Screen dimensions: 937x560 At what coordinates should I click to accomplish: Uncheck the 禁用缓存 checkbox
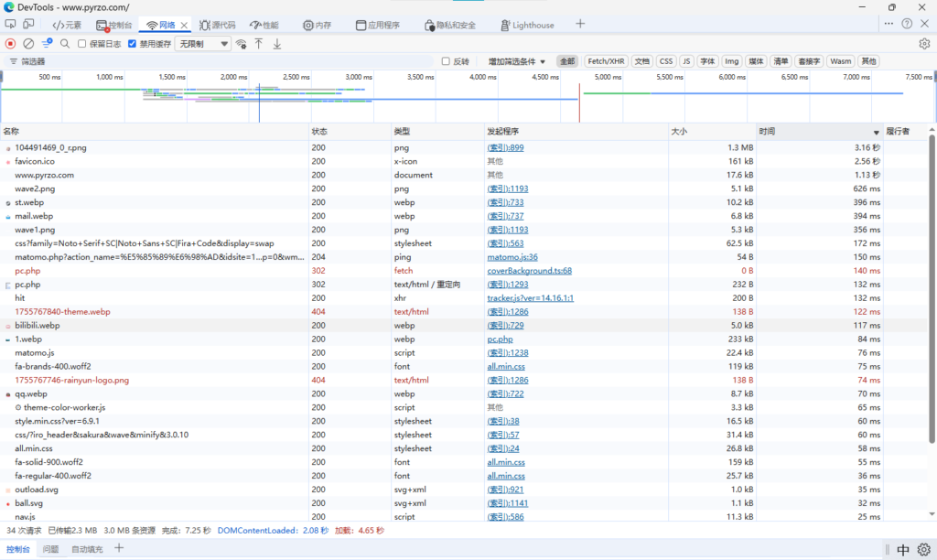[x=132, y=43]
